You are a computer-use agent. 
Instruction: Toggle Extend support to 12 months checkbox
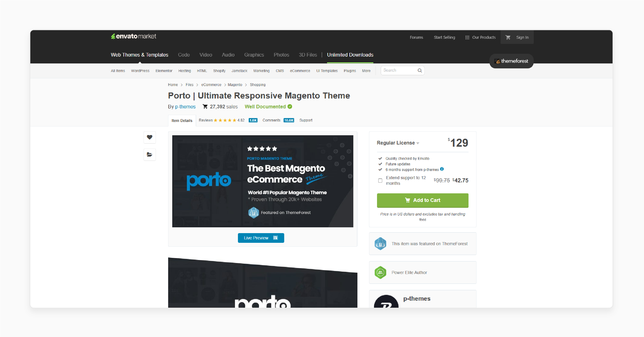tap(380, 180)
